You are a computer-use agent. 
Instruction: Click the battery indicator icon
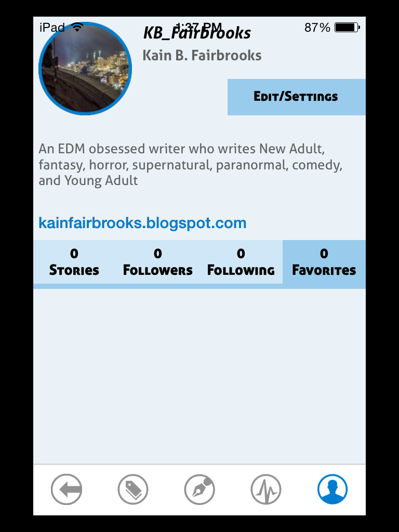pyautogui.click(x=347, y=27)
